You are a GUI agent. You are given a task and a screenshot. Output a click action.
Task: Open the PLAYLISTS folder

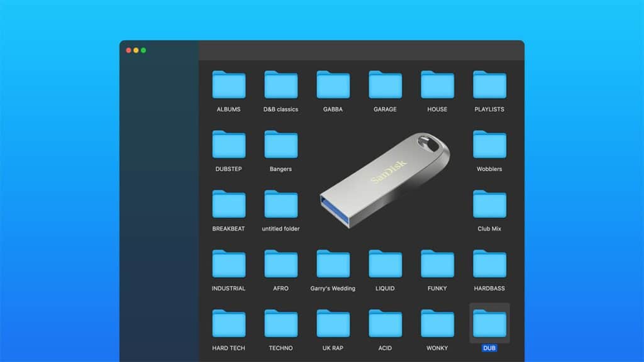(x=489, y=85)
